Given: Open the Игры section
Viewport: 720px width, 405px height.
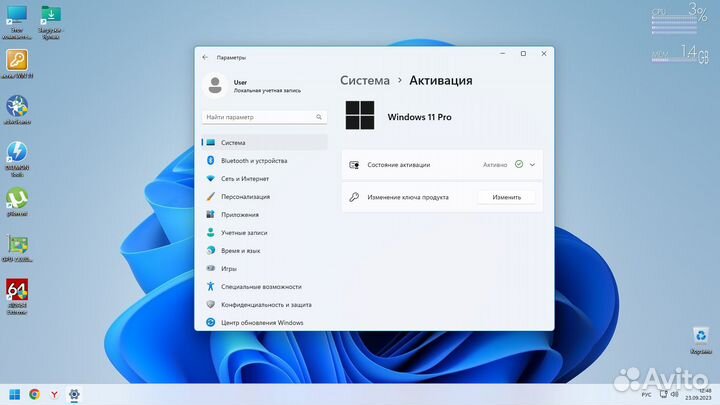Looking at the screenshot, I should click(x=264, y=268).
